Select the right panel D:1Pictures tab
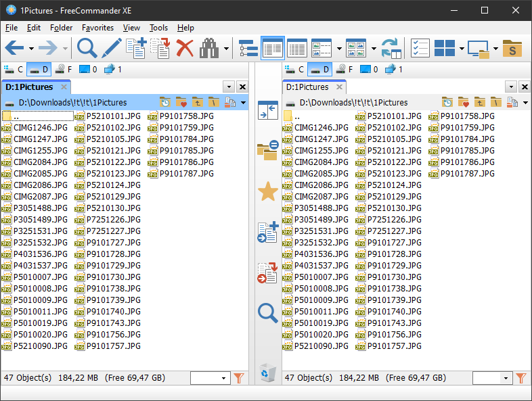 [307, 87]
